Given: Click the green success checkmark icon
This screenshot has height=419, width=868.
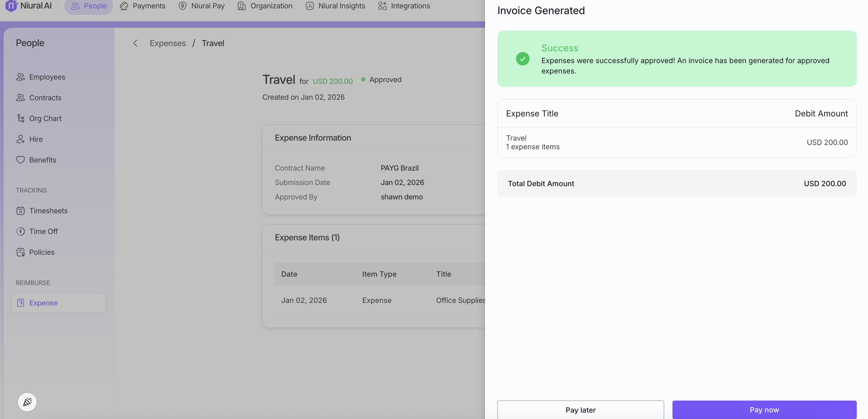Looking at the screenshot, I should coord(523,58).
